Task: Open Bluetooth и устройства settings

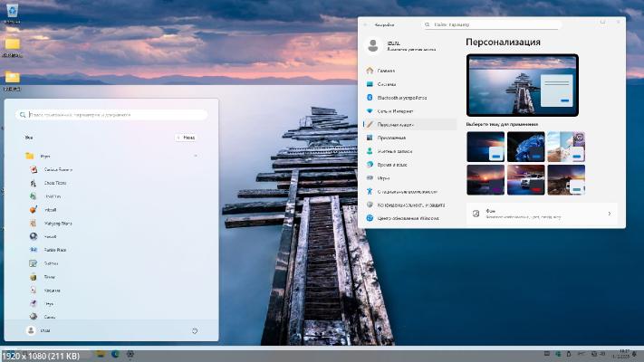Action: (403, 97)
